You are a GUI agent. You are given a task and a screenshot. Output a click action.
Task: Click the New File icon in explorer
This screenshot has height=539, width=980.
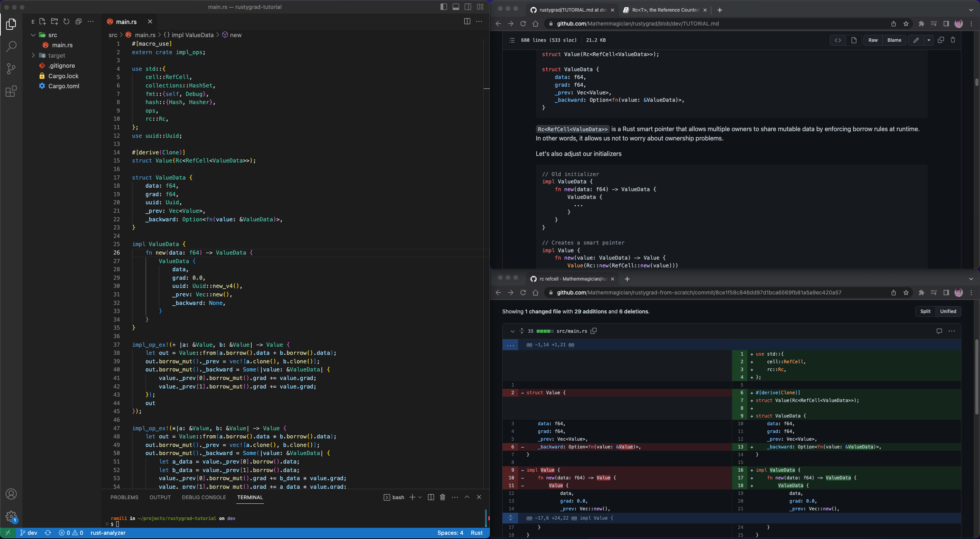[x=43, y=22]
